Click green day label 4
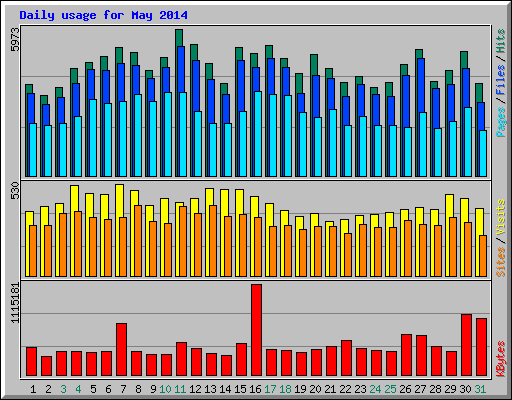This screenshot has height=400, width=512. pyautogui.click(x=78, y=389)
